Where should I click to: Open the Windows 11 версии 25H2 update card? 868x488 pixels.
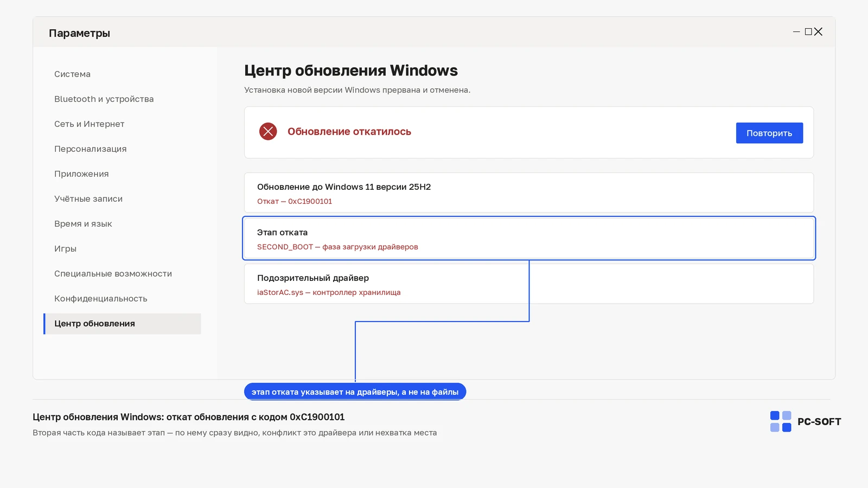click(x=529, y=192)
